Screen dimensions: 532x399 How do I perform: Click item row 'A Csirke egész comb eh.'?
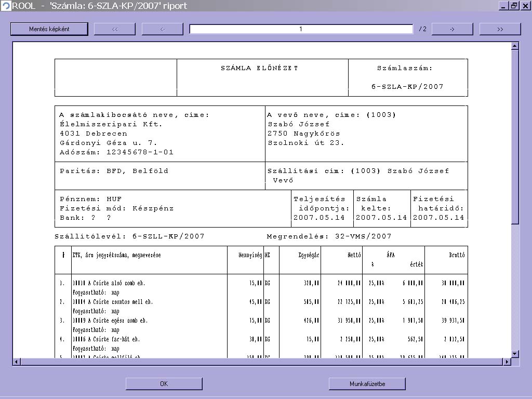[x=261, y=320]
